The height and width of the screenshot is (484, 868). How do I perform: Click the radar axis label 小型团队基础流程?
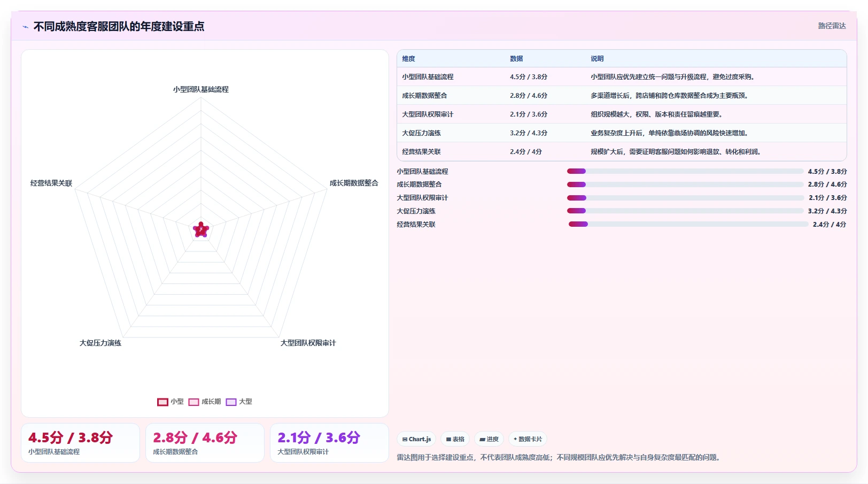(x=201, y=89)
